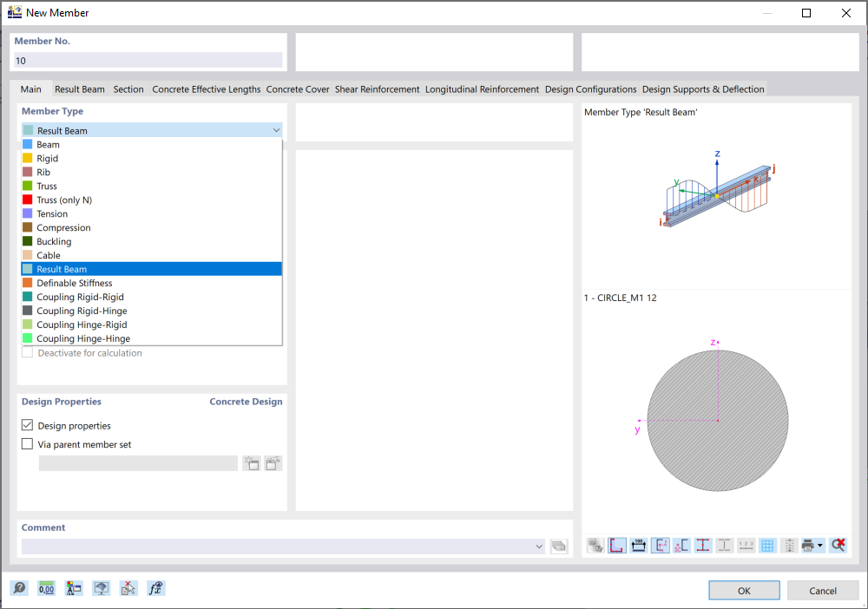Screen dimensions: 868x609
Task: Toggle the grid icon in section preview toolbar
Action: pos(768,545)
